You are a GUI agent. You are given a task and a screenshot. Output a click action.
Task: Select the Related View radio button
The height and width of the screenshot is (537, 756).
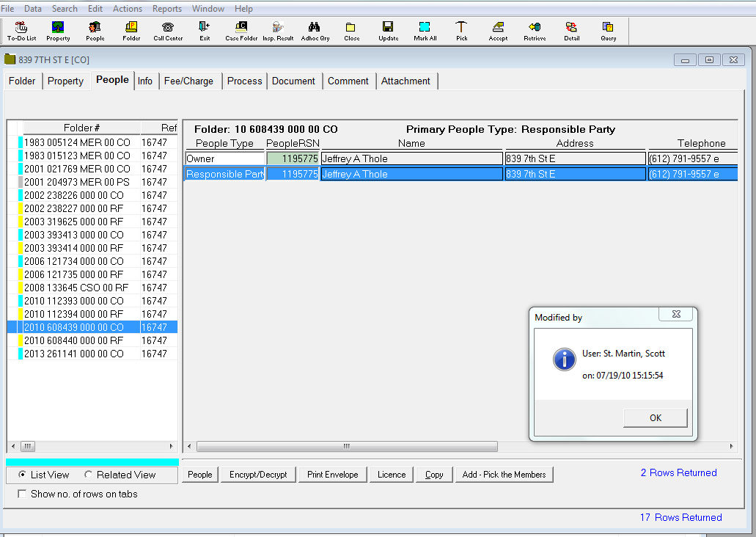pos(89,475)
